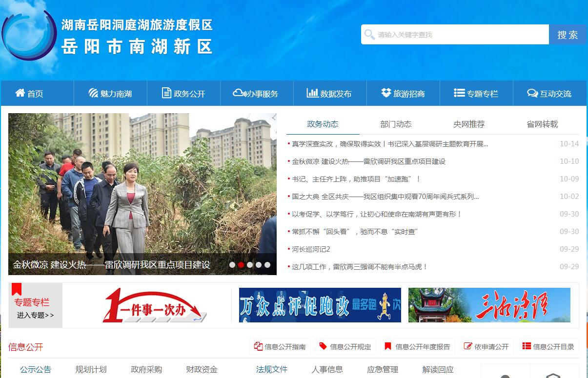Click the magnifier icon in search box
The width and height of the screenshot is (588, 378).
pos(369,34)
